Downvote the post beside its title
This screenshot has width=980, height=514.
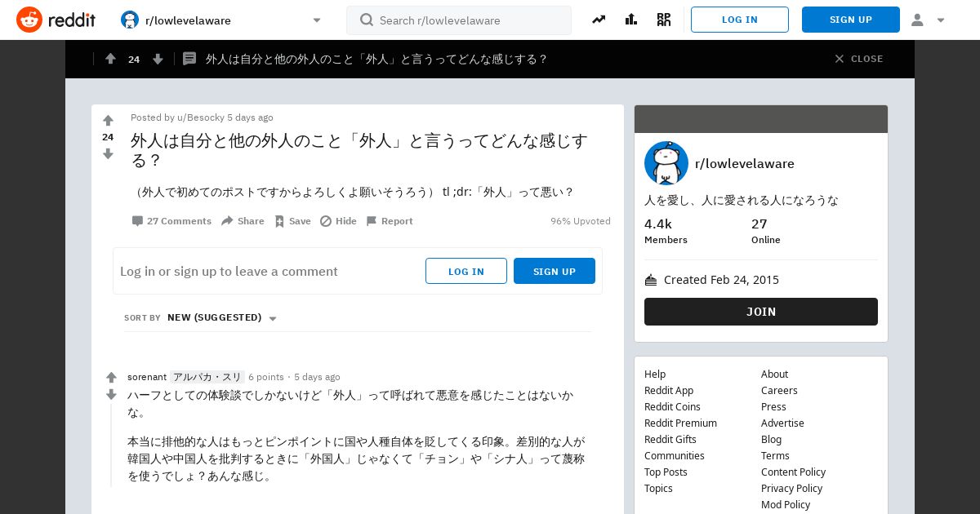108,153
